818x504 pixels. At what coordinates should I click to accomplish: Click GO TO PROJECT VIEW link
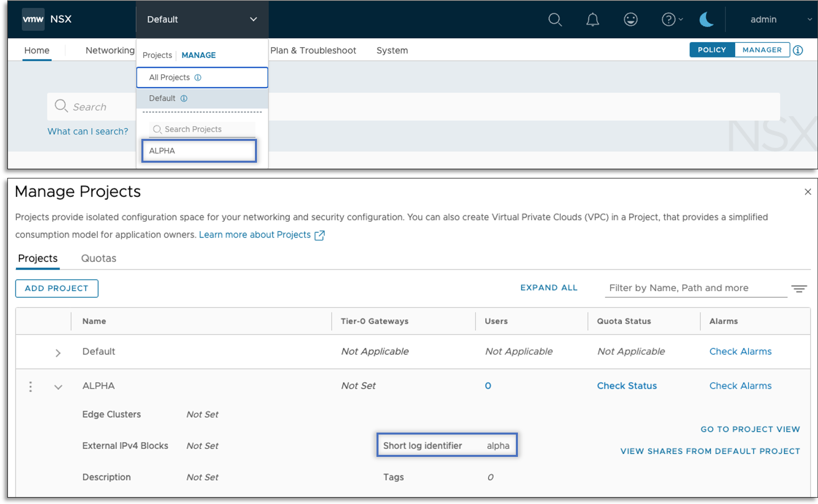pos(750,429)
